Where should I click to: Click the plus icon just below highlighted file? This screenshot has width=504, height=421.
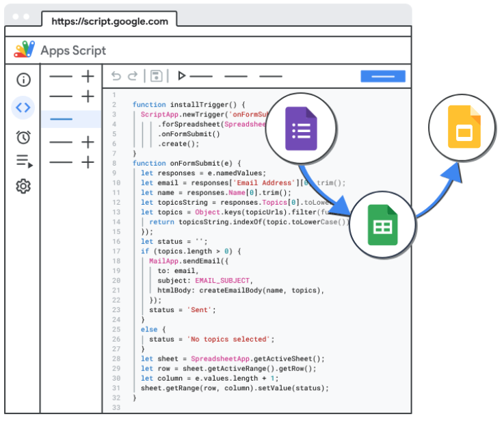pyautogui.click(x=88, y=142)
